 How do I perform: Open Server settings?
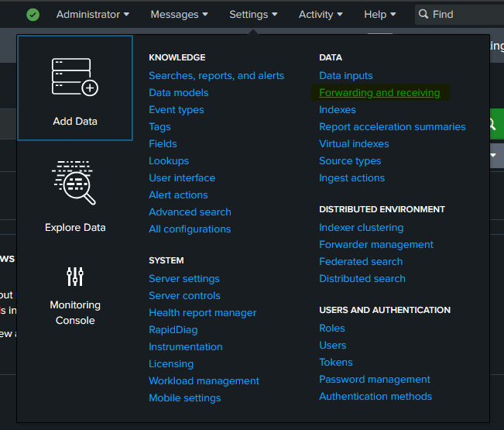click(x=184, y=278)
